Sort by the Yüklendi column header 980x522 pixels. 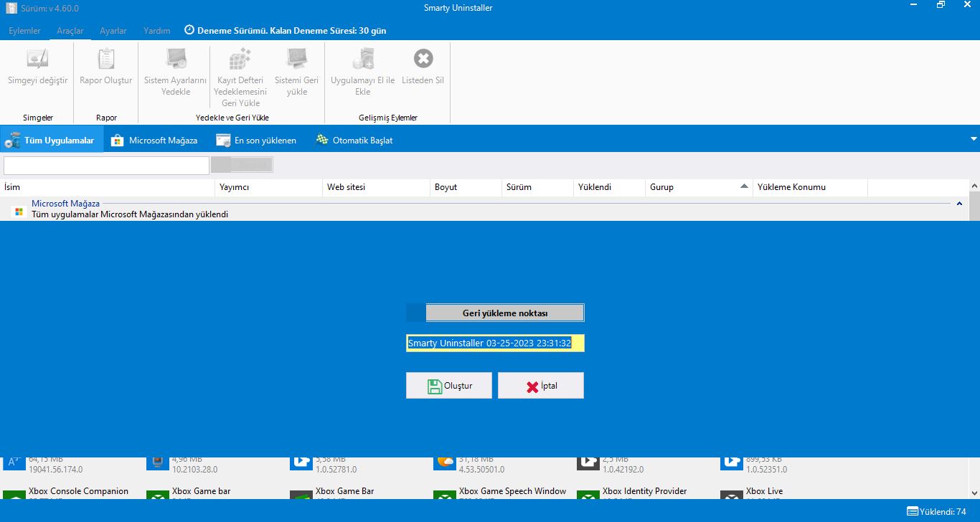[610, 187]
